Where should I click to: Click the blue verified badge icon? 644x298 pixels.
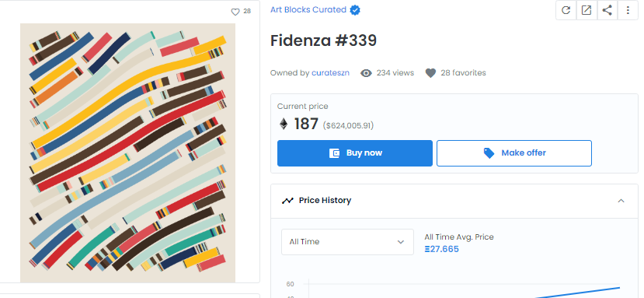[355, 10]
